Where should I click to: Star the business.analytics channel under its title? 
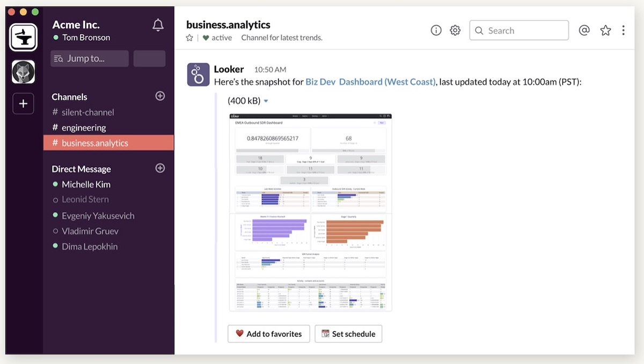pyautogui.click(x=189, y=38)
